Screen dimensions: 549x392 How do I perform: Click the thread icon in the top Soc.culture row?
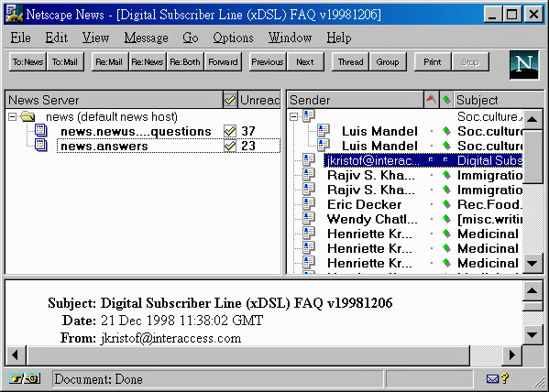click(309, 115)
